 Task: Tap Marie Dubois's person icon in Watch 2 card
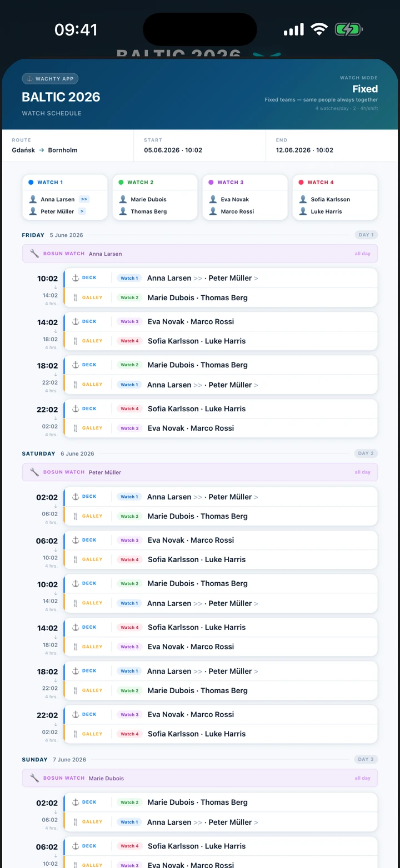tap(123, 199)
